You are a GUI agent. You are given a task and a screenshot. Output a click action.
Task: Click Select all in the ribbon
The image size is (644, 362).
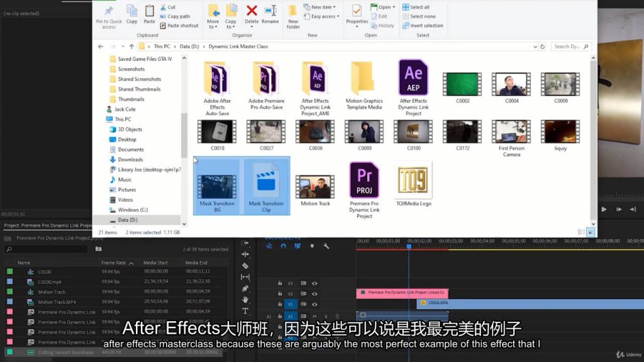416,7
